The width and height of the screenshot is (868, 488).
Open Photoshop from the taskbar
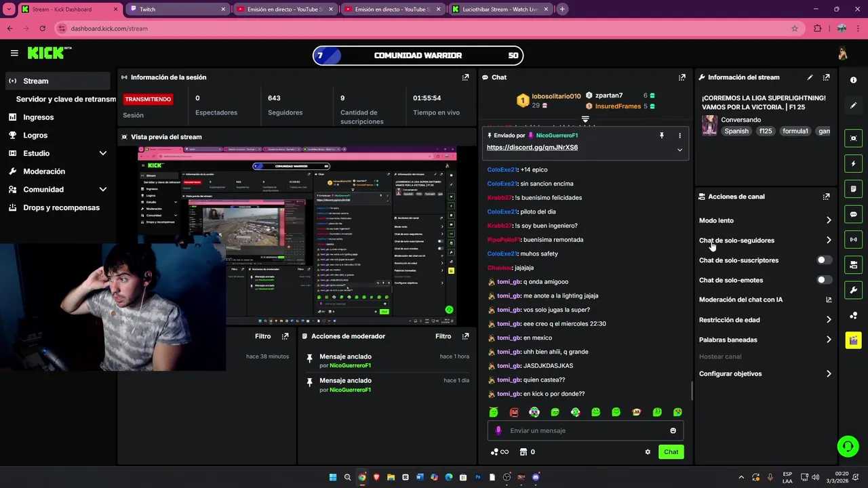(x=478, y=477)
